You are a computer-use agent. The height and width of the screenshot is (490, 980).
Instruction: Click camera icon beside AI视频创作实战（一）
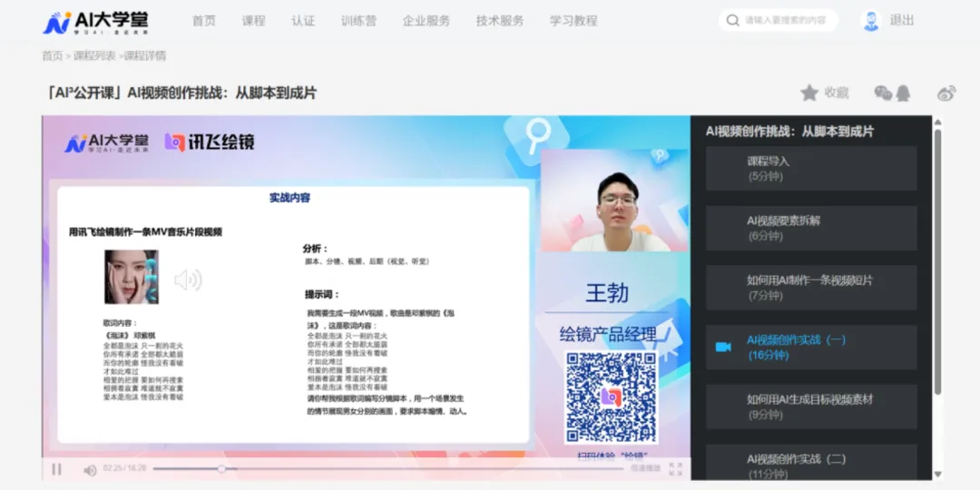coord(723,347)
